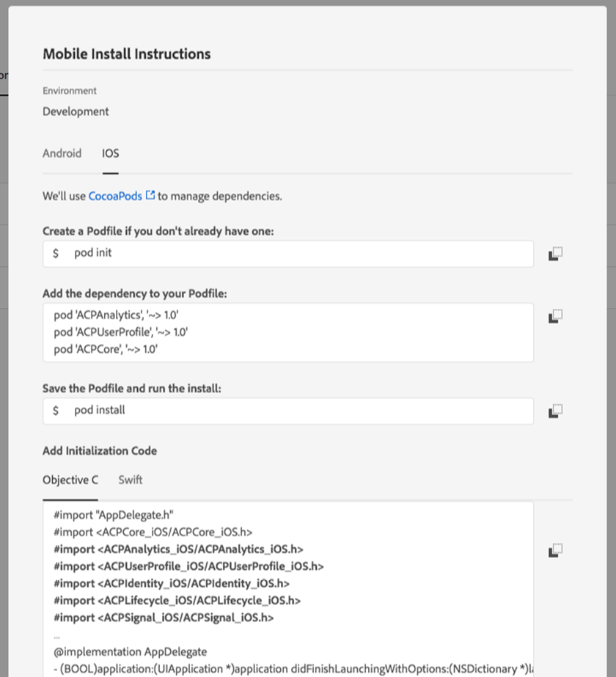Click the ACPLifecycle_iOS import line
616x677 pixels.
click(x=177, y=600)
